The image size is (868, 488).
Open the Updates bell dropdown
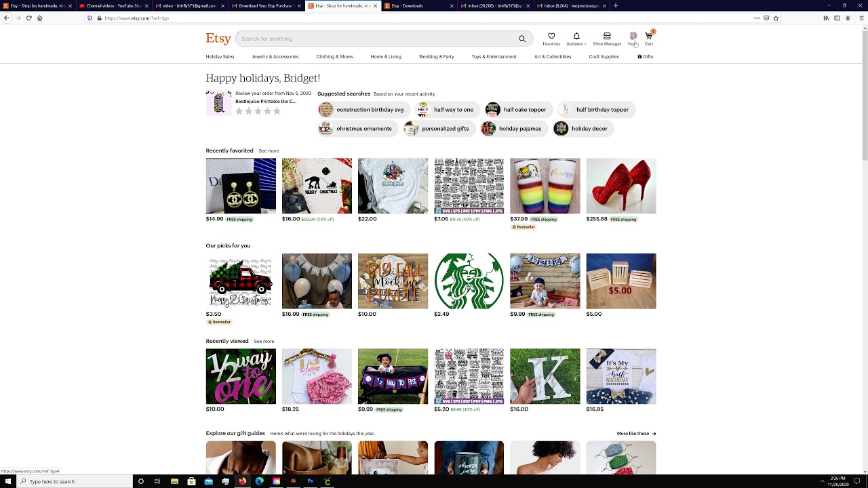(576, 39)
